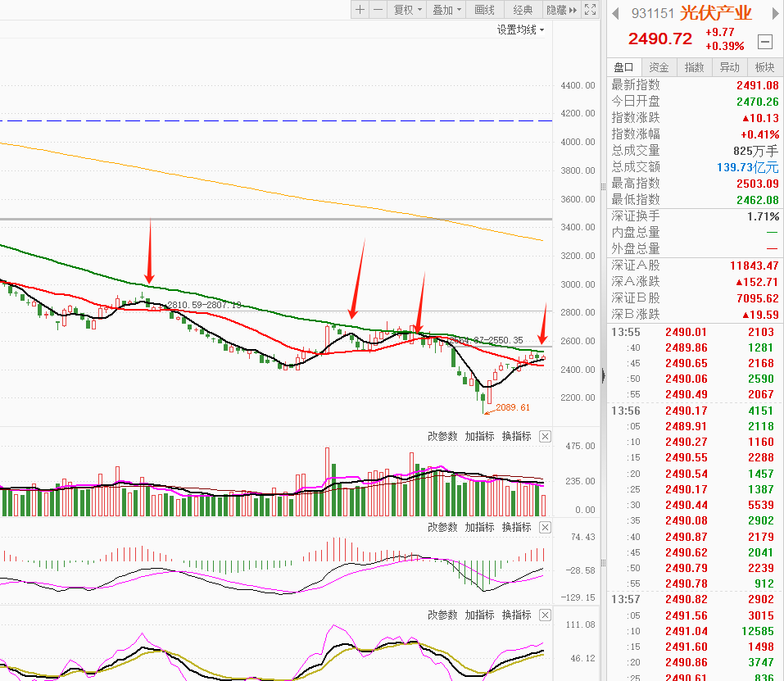Click the 画线 drawing tool button
Image resolution: width=784 pixels, height=681 pixels.
point(485,10)
